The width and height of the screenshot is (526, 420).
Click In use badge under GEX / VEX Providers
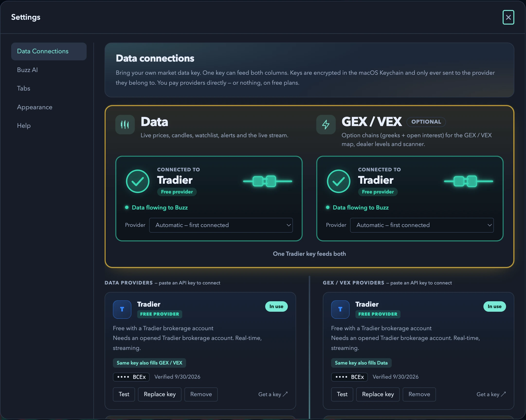coord(495,307)
